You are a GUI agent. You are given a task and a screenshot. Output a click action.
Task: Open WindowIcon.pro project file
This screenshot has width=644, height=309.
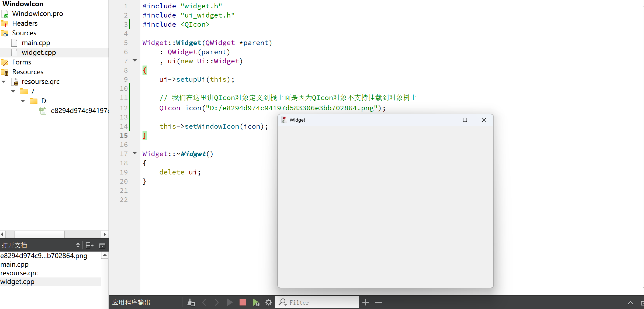click(37, 14)
